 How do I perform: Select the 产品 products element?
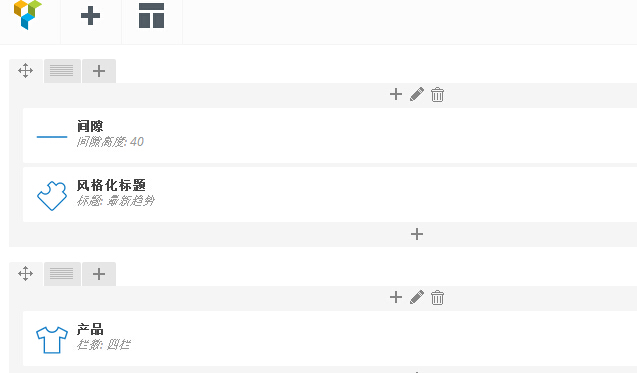[x=330, y=338]
